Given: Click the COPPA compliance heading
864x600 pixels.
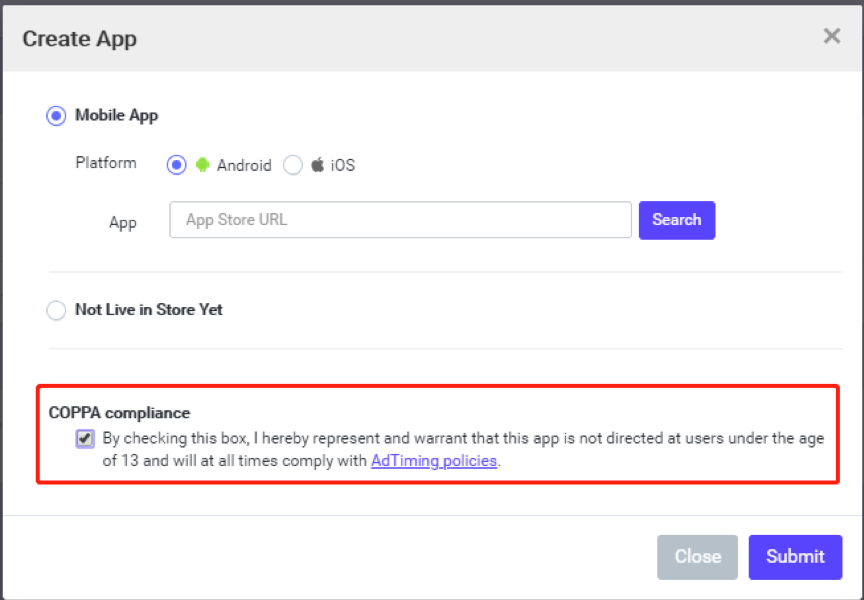Looking at the screenshot, I should point(119,413).
